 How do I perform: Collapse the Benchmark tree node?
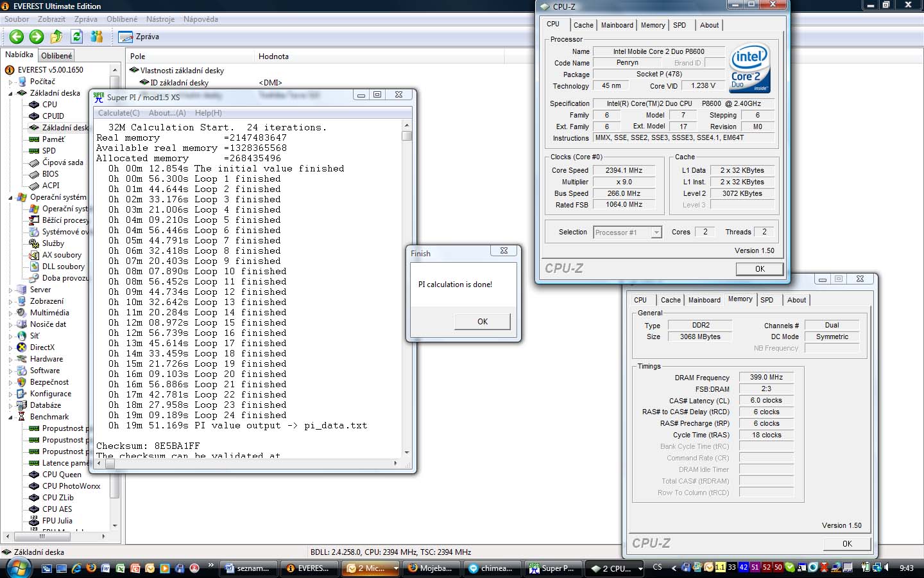point(11,417)
